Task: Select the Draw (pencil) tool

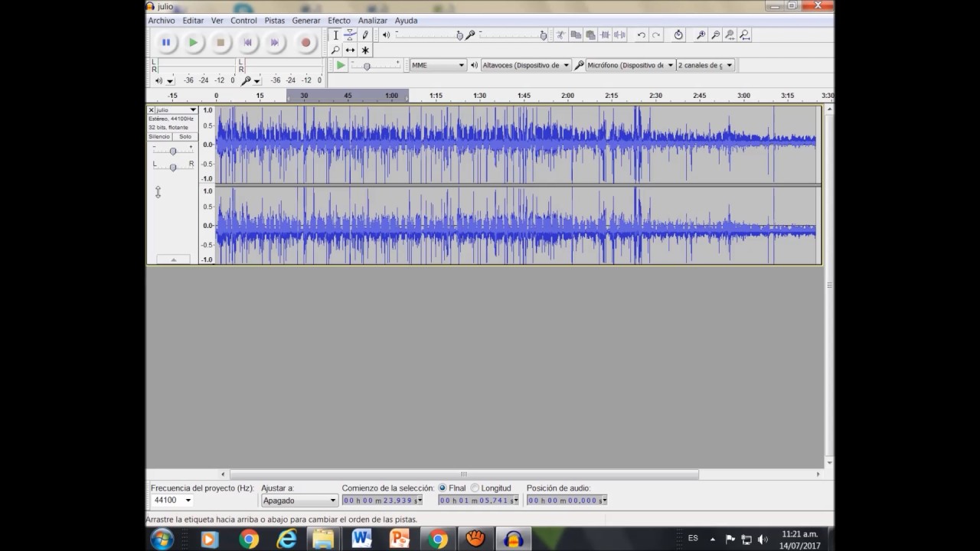Action: [365, 35]
